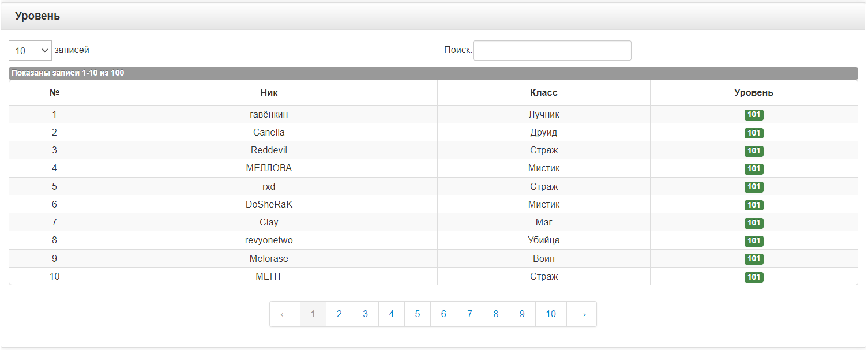Click the Поиск search input field
This screenshot has height=350, width=868.
(x=551, y=51)
